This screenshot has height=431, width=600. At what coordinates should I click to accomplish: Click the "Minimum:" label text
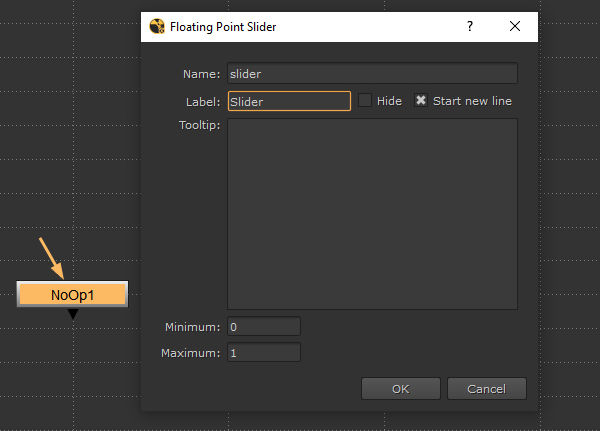(193, 327)
